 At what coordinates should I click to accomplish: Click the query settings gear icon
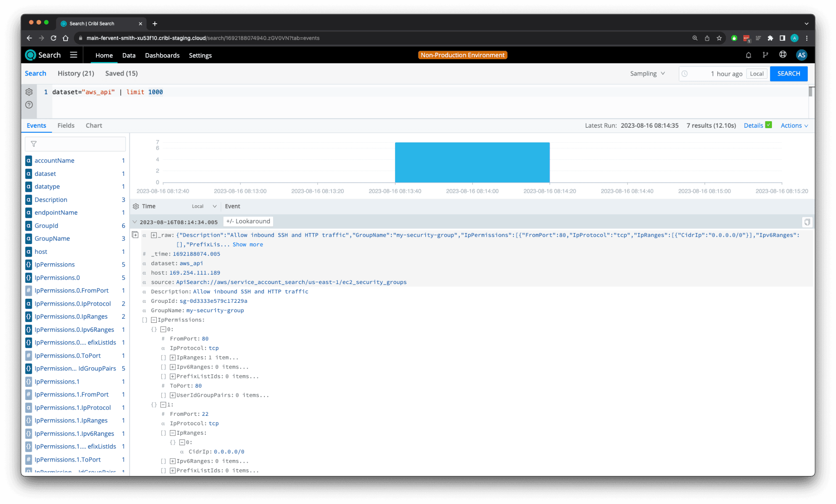point(29,92)
